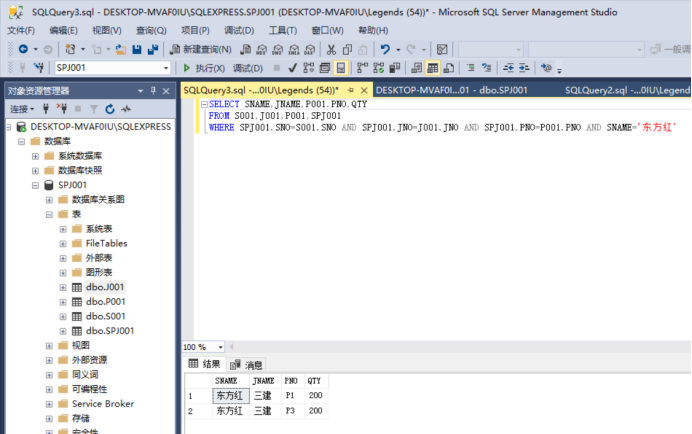The image size is (692, 434).
Task: Switch to the 消息 messages tab
Action: tap(246, 365)
